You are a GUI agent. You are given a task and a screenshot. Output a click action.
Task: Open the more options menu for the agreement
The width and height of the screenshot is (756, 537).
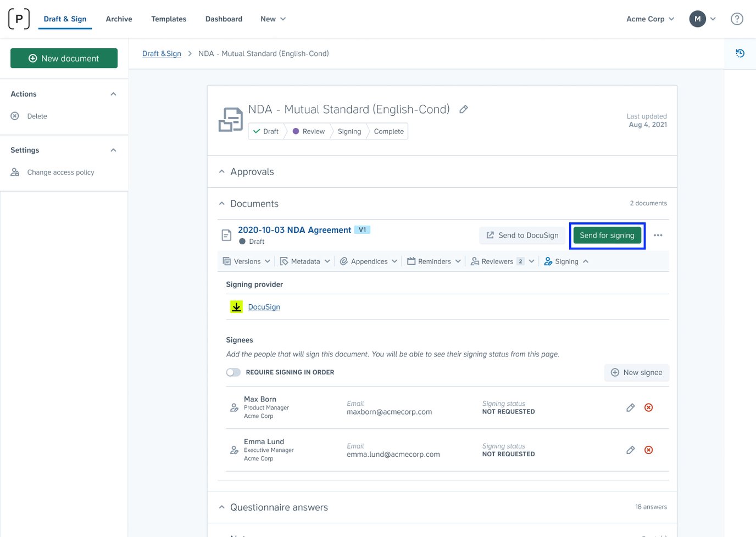pyautogui.click(x=658, y=235)
